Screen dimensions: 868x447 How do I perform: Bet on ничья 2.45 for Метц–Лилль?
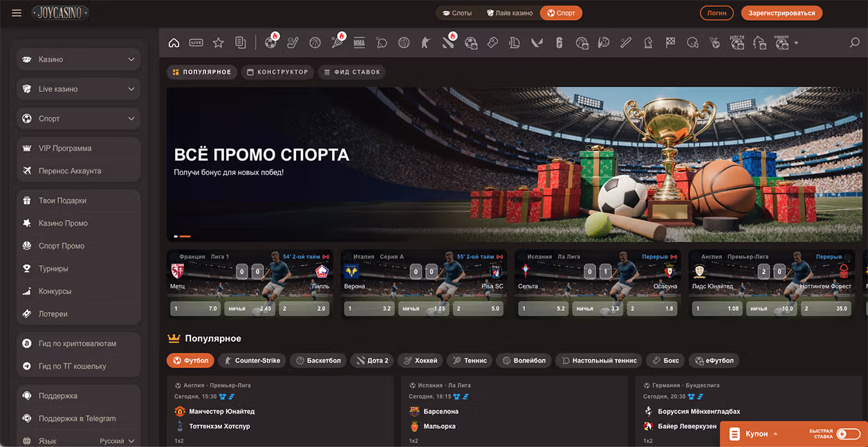tap(250, 309)
